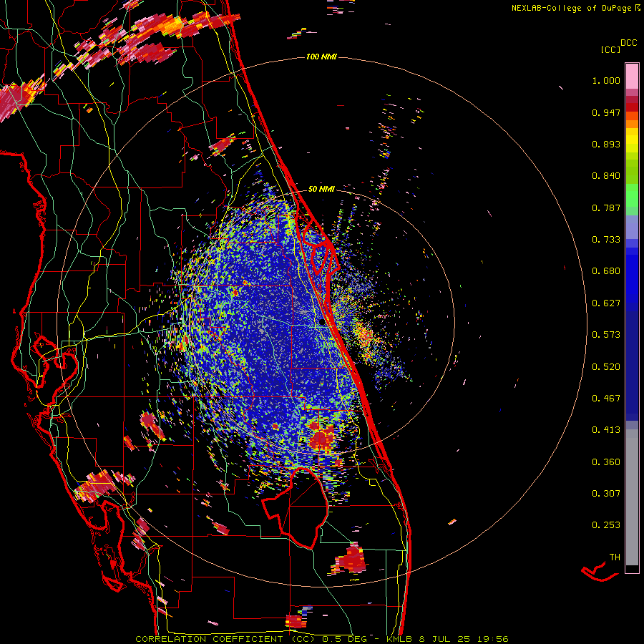Image resolution: width=644 pixels, height=644 pixels.
Task: Click the [CC] units label
Action: tap(610, 50)
